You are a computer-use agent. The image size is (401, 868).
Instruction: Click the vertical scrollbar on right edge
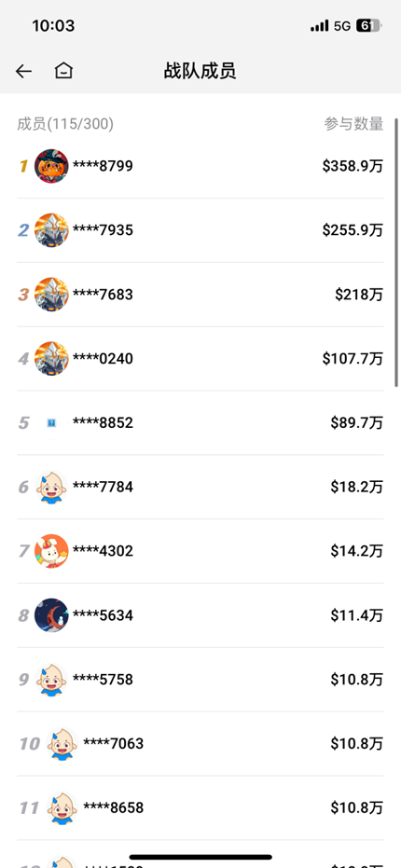pos(396,252)
